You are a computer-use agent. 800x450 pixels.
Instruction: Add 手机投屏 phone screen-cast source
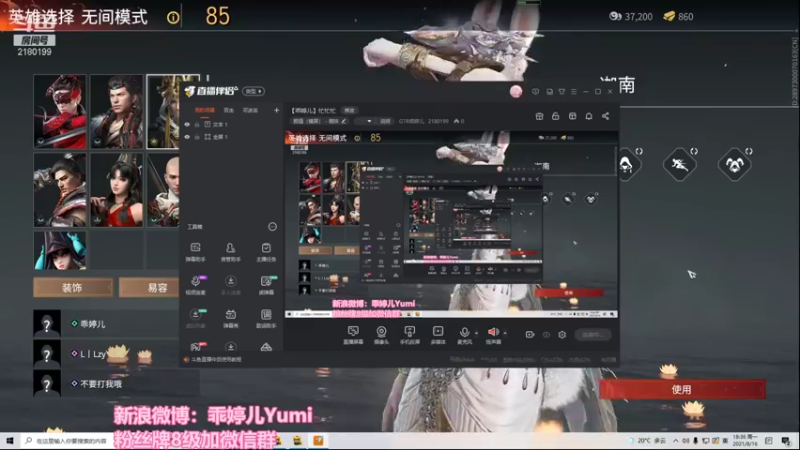[410, 335]
